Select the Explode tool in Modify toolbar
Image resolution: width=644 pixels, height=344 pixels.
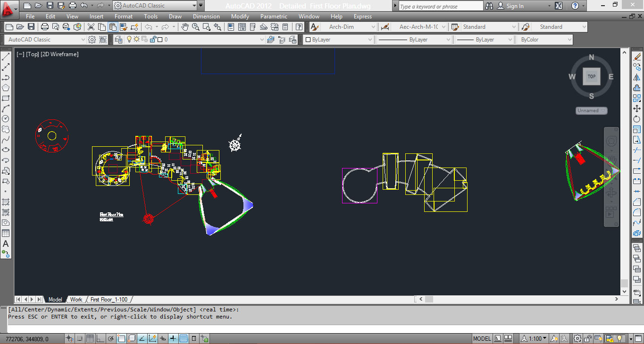click(x=637, y=233)
